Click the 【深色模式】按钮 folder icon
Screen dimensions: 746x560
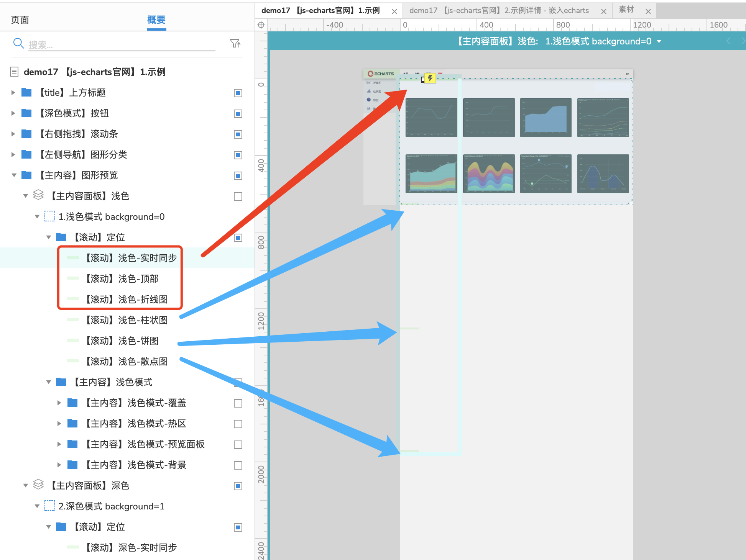pos(26,113)
